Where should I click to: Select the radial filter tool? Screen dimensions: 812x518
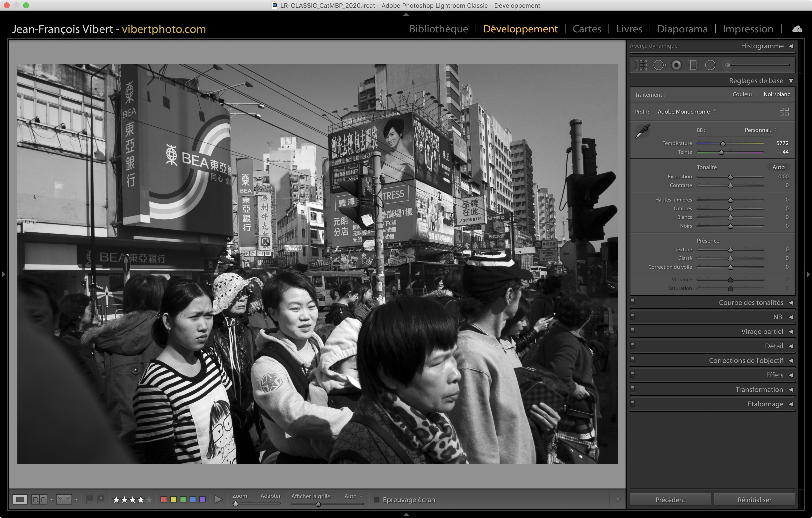pos(710,65)
